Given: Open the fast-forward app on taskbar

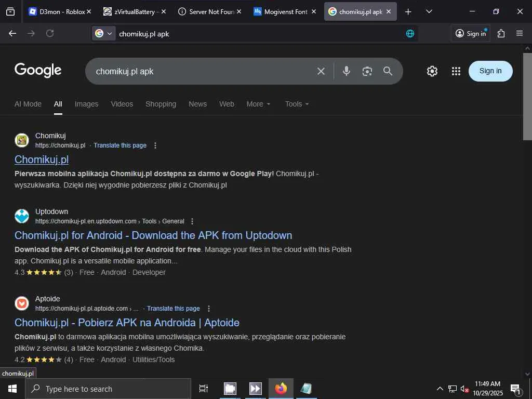Looking at the screenshot, I should [x=255, y=389].
